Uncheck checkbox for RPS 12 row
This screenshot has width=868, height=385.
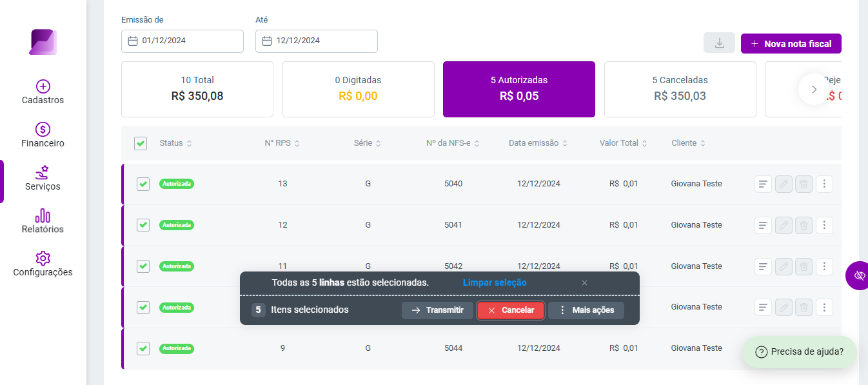click(143, 225)
